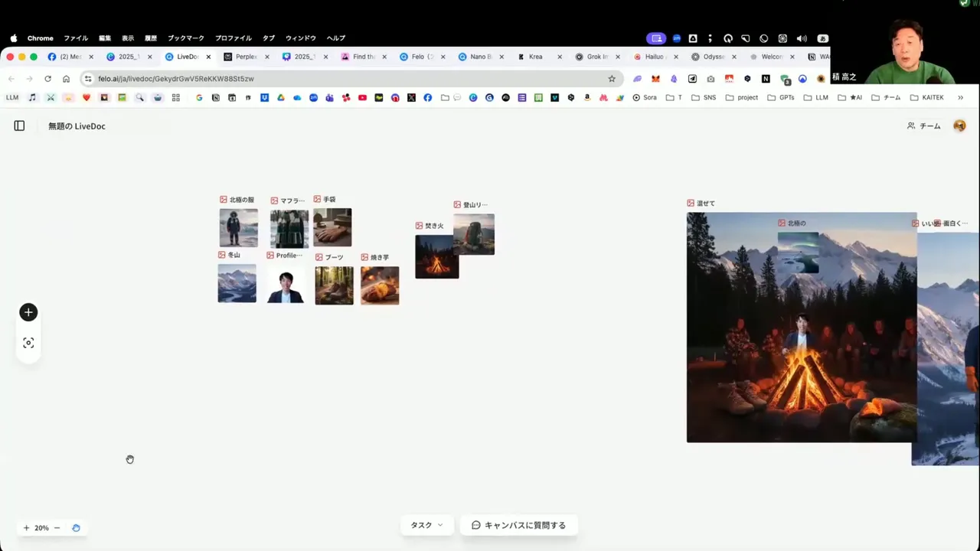Click the browser home icon
980x551 pixels.
[67, 78]
